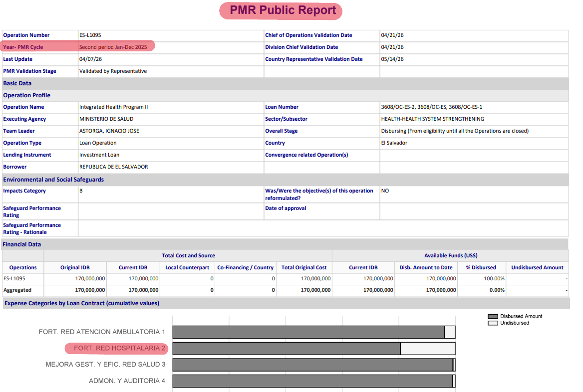Click ADMON. Y AUDITORIA 4 label

coord(127,381)
